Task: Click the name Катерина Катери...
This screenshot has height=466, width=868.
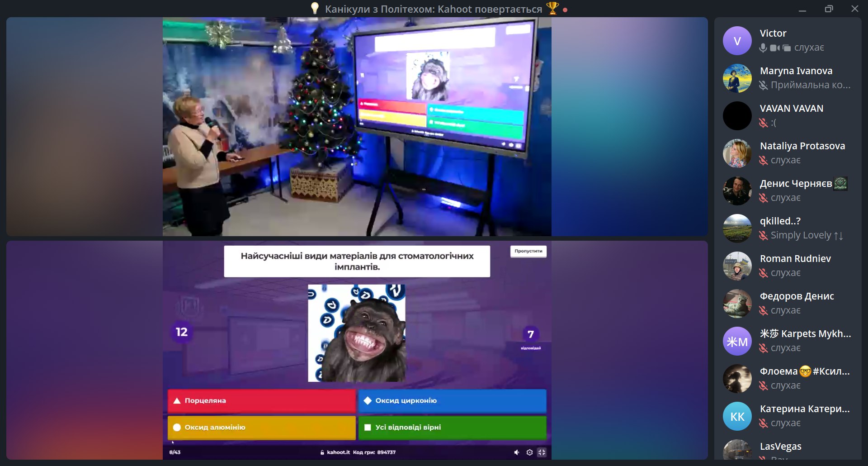Action: click(805, 409)
